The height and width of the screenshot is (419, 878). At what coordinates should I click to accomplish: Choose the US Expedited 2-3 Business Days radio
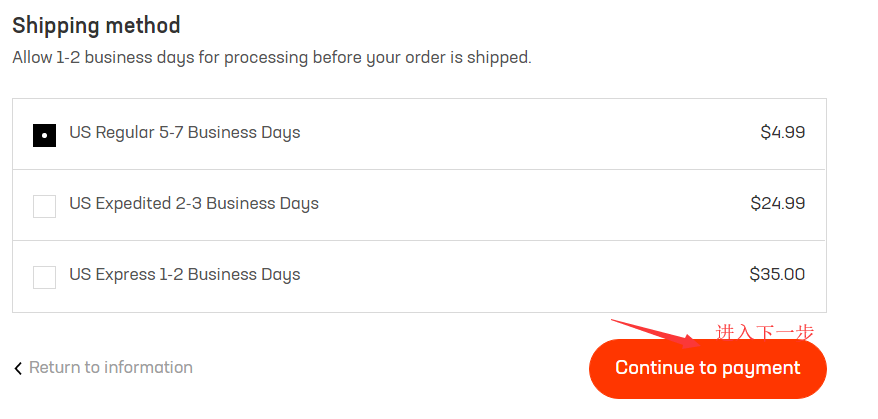[x=44, y=206]
